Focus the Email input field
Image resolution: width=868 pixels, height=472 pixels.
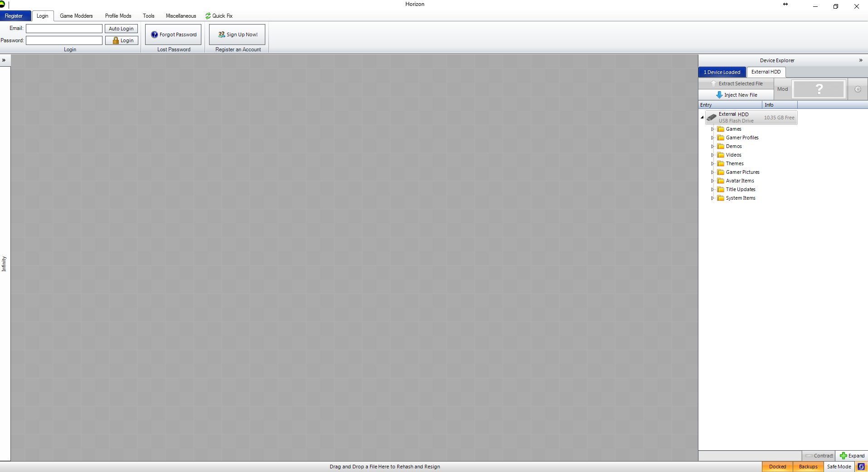64,29
